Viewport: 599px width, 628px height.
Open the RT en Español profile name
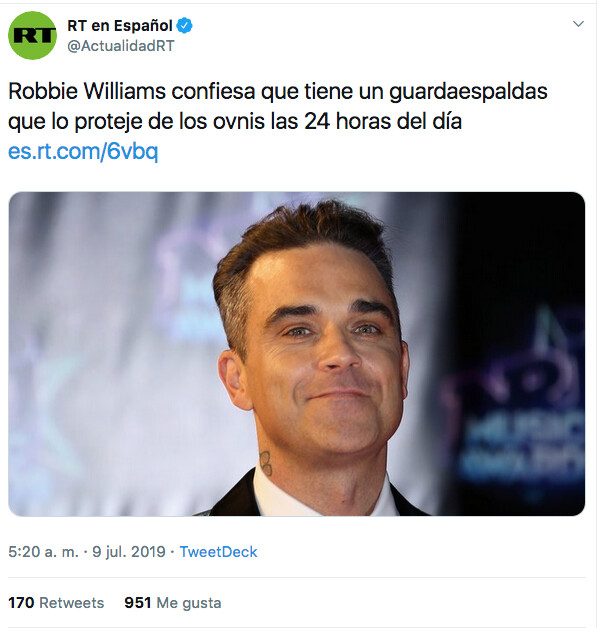click(120, 26)
